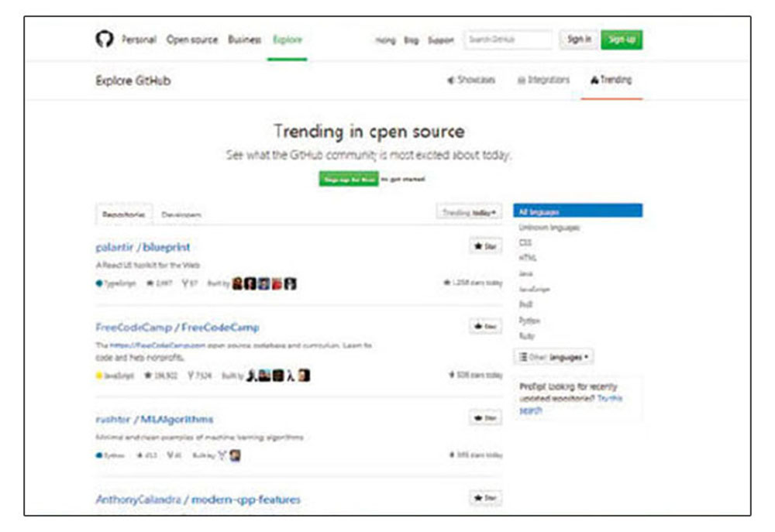Click the stars today count for FreeCodeCamp
The width and height of the screenshot is (775, 532).
476,375
